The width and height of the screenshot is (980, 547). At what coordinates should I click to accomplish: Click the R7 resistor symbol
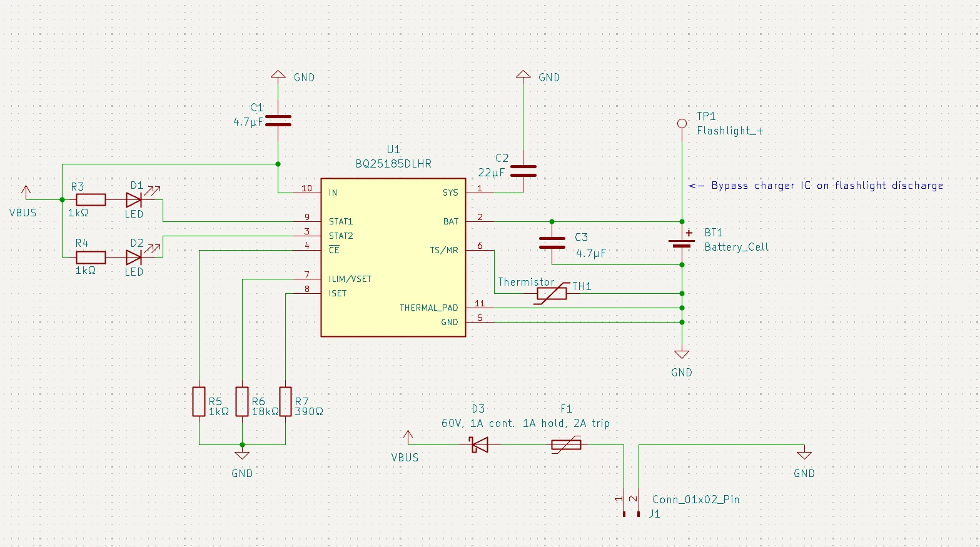285,401
